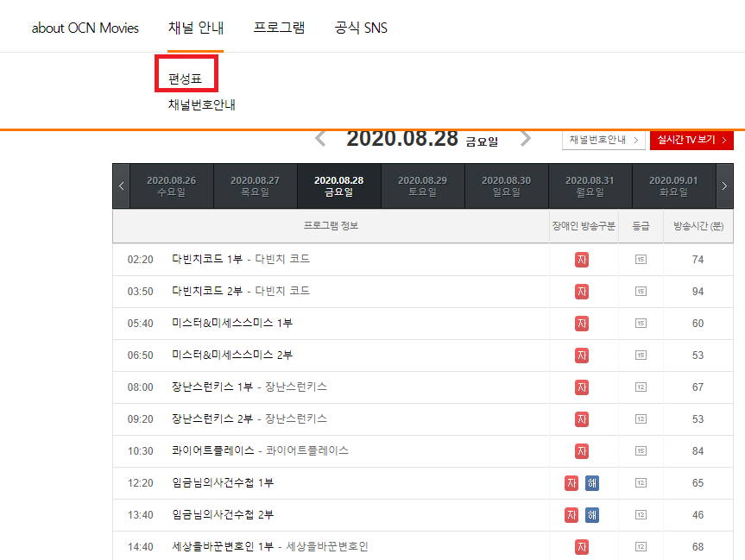The image size is (745, 560).
Task: Click the blue 해 icon for 임금님의사건수첩 2부
Action: click(x=591, y=515)
